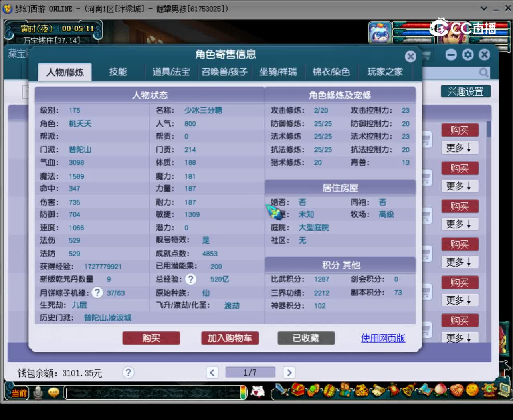Open the 使用网页版 link
Viewport: 513px width, 420px height.
point(383,338)
